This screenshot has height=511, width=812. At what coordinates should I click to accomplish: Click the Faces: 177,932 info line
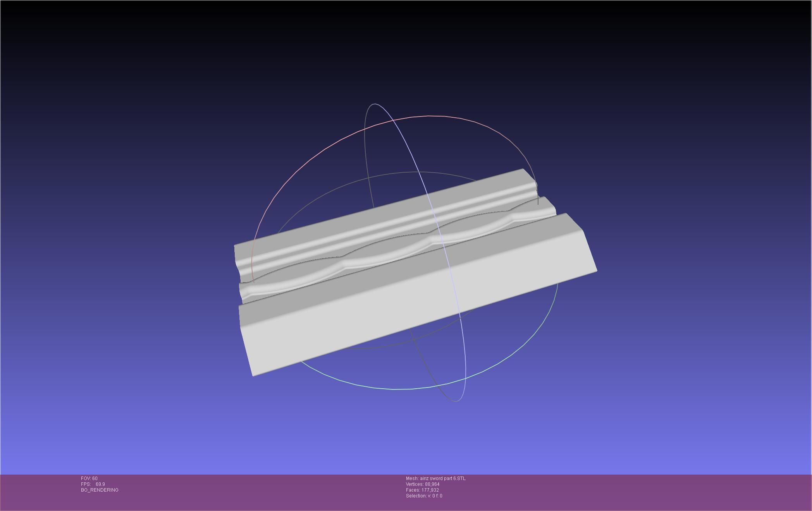click(x=422, y=490)
